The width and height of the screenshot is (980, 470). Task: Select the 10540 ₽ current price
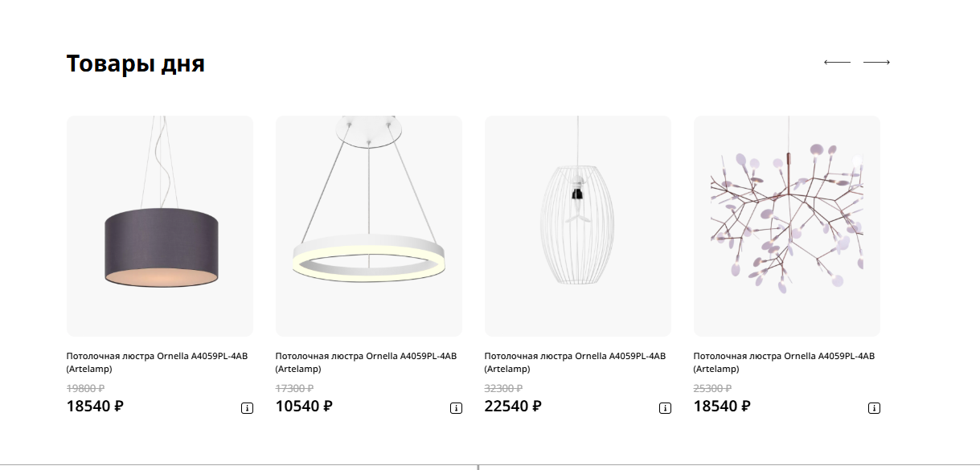click(304, 406)
